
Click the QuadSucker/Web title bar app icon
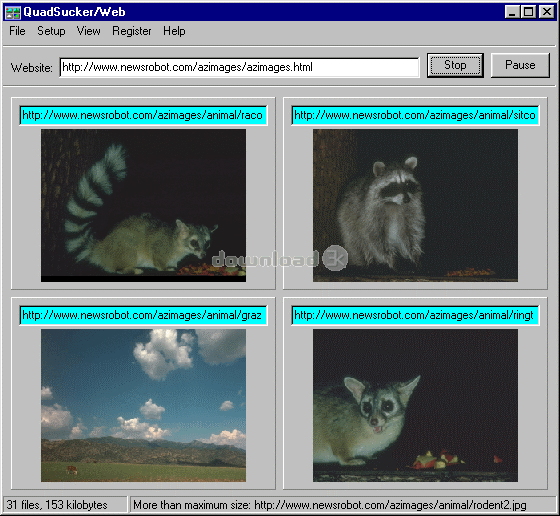pos(13,12)
